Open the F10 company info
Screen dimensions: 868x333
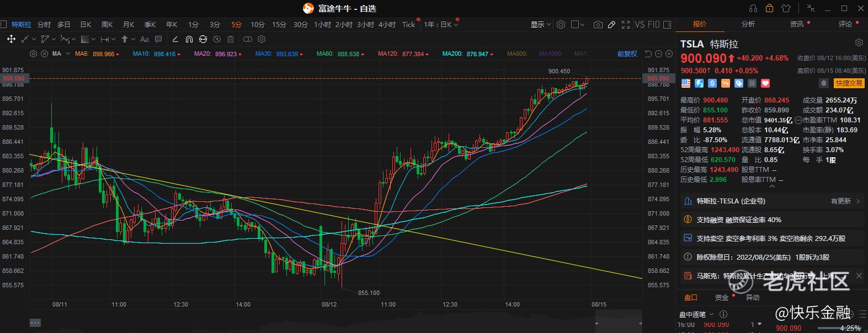[654, 24]
